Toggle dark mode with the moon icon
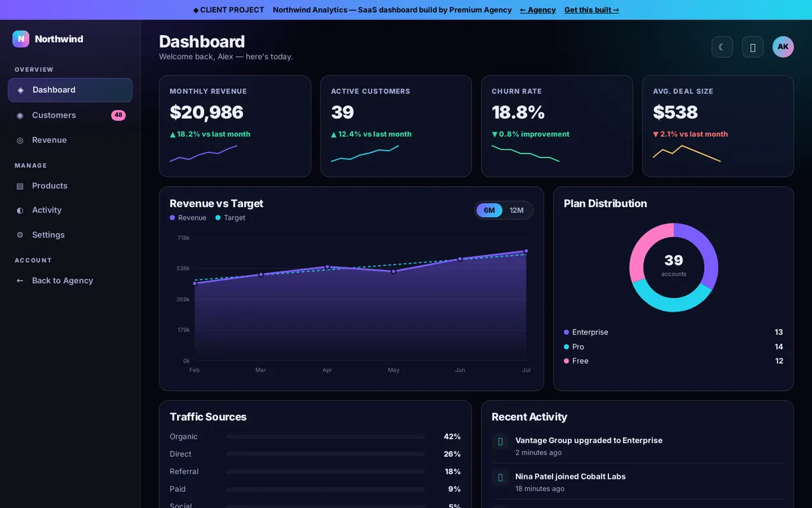Image resolution: width=812 pixels, height=508 pixels. coord(722,47)
